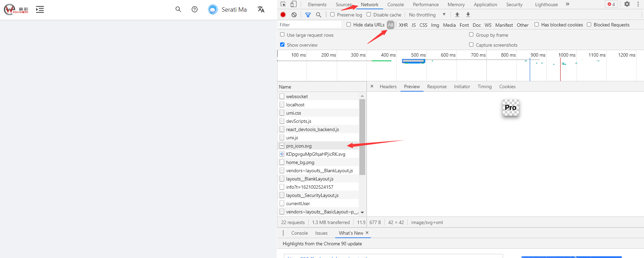The width and height of the screenshot is (644, 258).
Task: Toggle the device toolbar icon
Action: point(294,4)
